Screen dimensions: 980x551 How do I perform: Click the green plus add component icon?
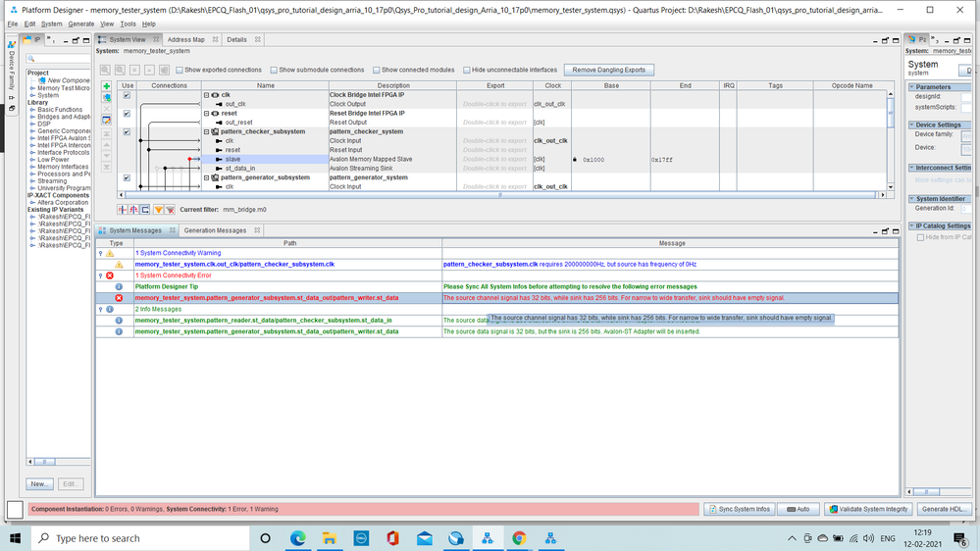pyautogui.click(x=106, y=86)
